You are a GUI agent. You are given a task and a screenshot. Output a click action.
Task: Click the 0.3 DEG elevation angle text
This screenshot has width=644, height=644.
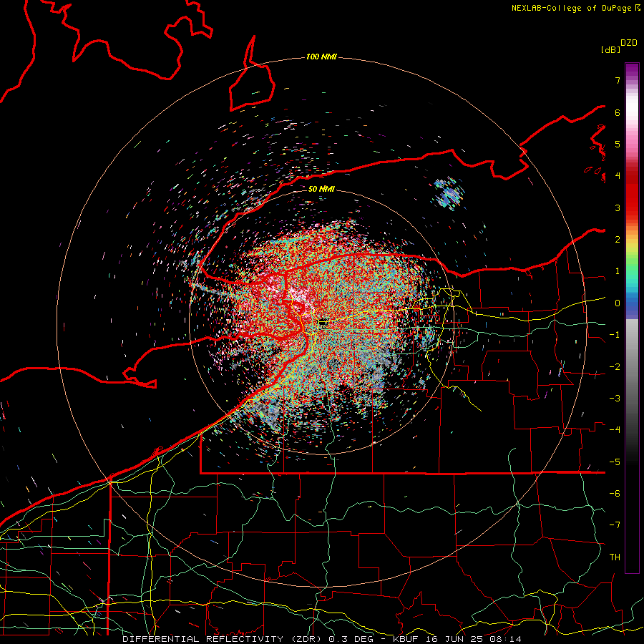[x=351, y=639]
